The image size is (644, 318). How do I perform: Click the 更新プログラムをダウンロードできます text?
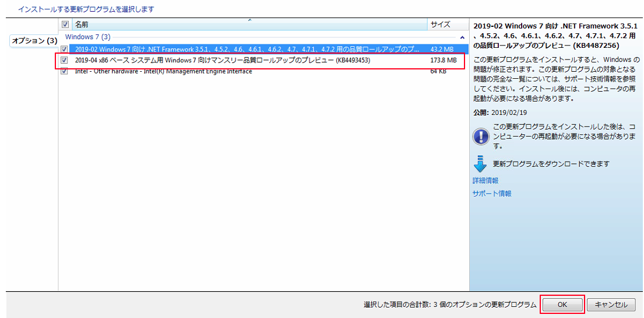click(551, 164)
